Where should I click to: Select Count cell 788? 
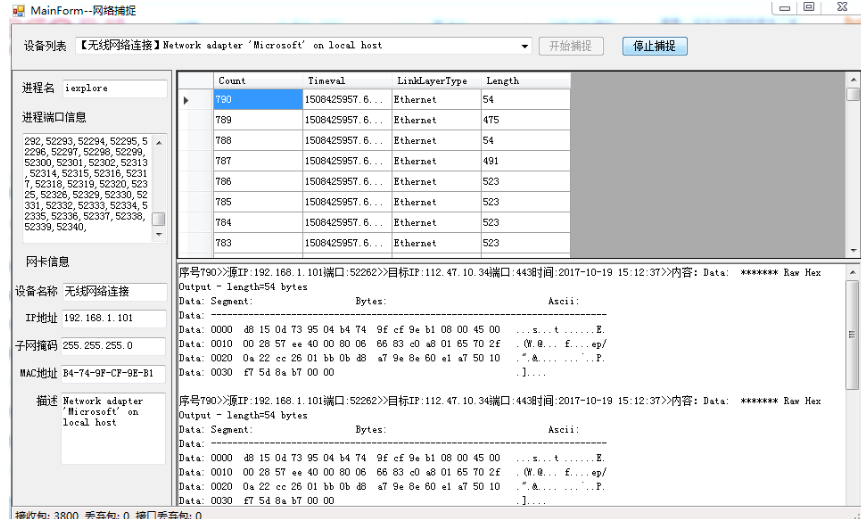(x=258, y=141)
